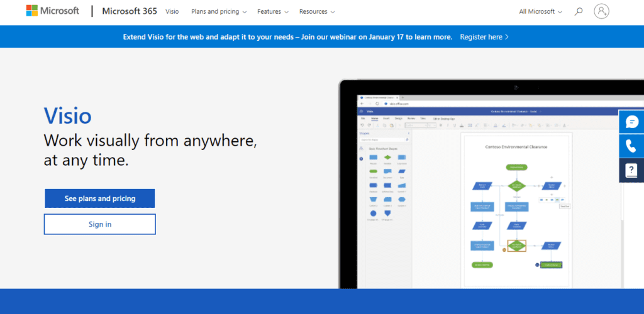This screenshot has width=644, height=314.
Task: Go to the Visio nav link
Action: [172, 11]
